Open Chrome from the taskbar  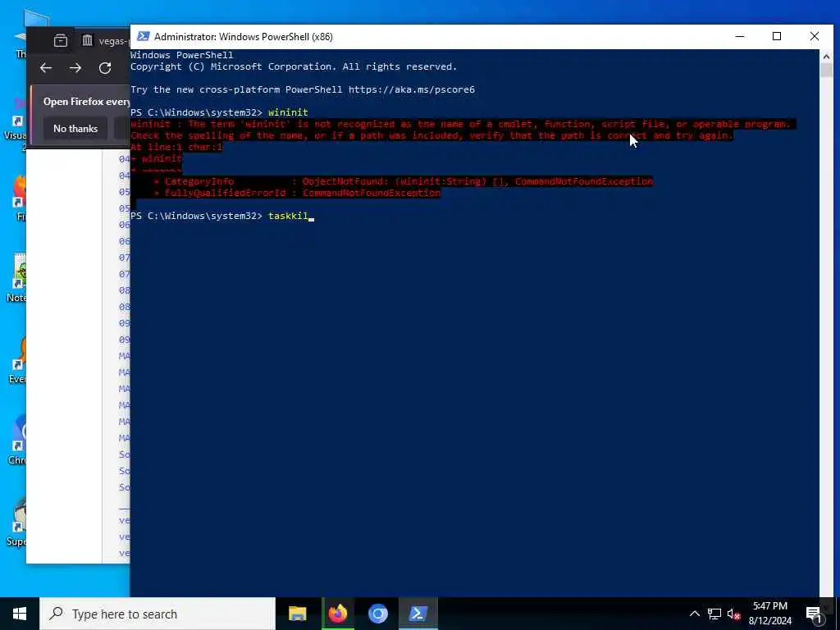coord(377,614)
